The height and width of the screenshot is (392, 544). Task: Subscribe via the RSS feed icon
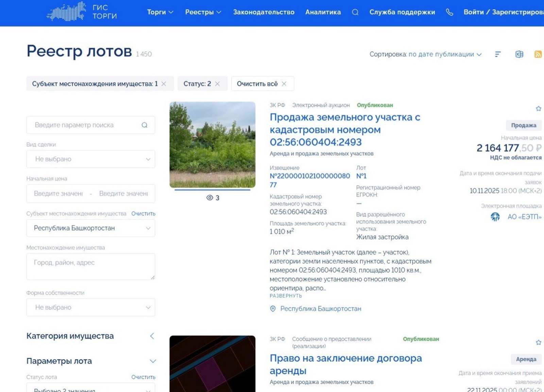coord(538,54)
